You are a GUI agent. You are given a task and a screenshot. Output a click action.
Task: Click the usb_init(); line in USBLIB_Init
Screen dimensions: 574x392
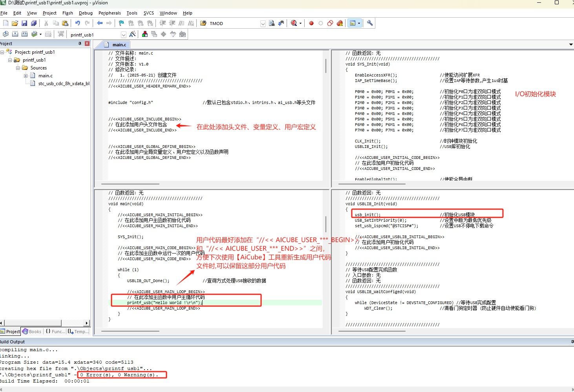[x=368, y=215]
